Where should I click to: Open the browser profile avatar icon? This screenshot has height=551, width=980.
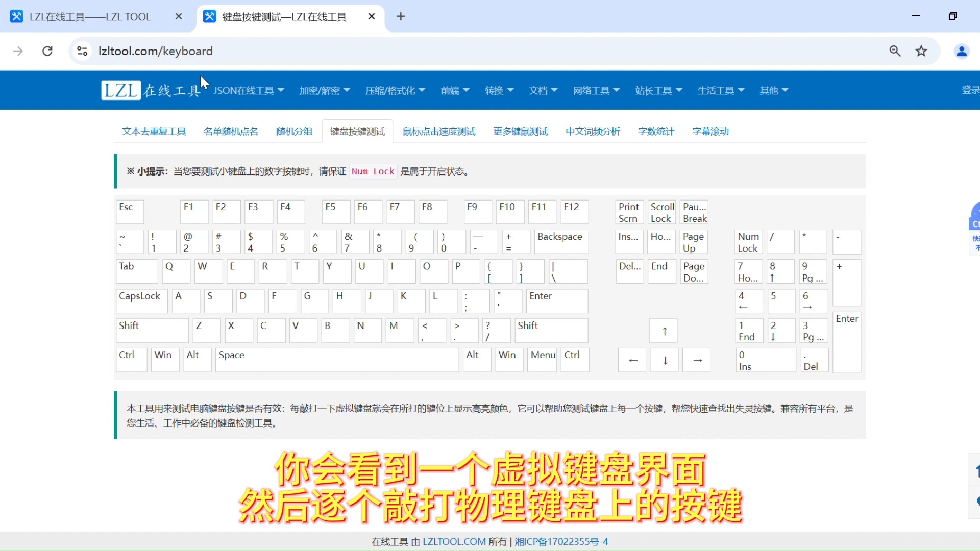962,51
